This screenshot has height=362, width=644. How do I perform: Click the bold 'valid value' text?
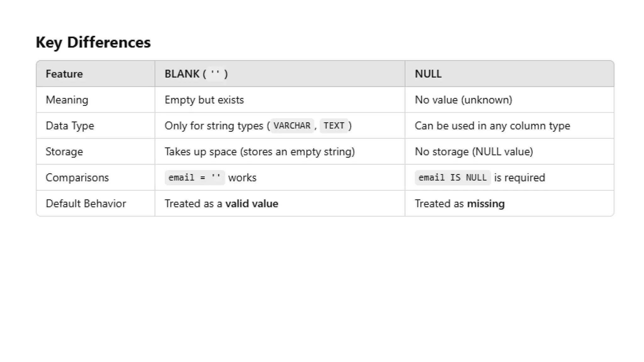(252, 204)
